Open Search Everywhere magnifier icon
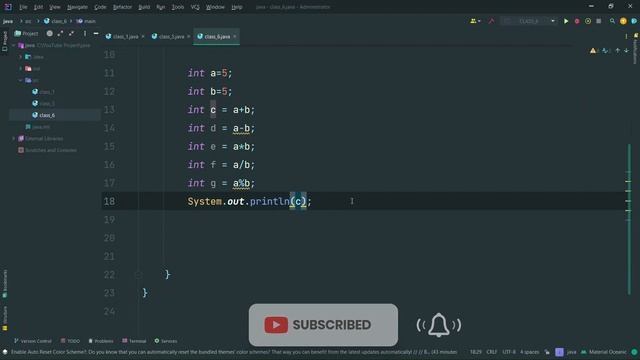 pyautogui.click(x=612, y=21)
